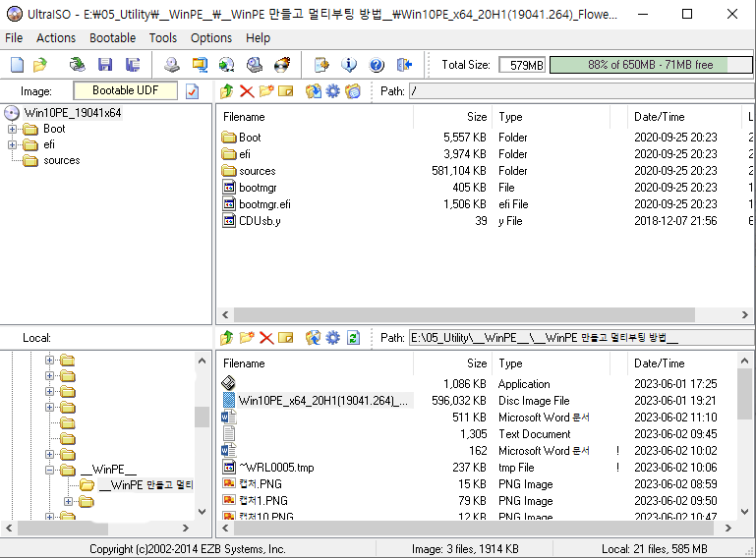Click the Save As toolbar icon
The width and height of the screenshot is (756, 558).
[x=133, y=65]
